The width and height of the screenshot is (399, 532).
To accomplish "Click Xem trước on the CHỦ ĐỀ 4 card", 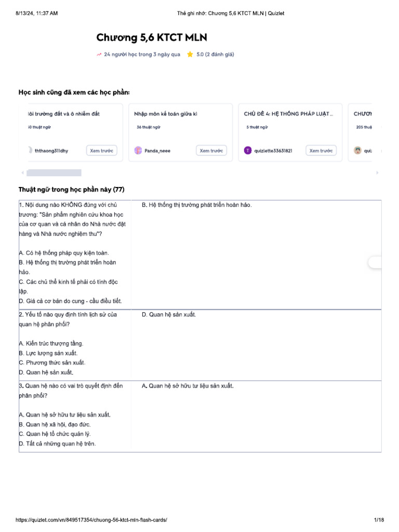I will [x=321, y=151].
